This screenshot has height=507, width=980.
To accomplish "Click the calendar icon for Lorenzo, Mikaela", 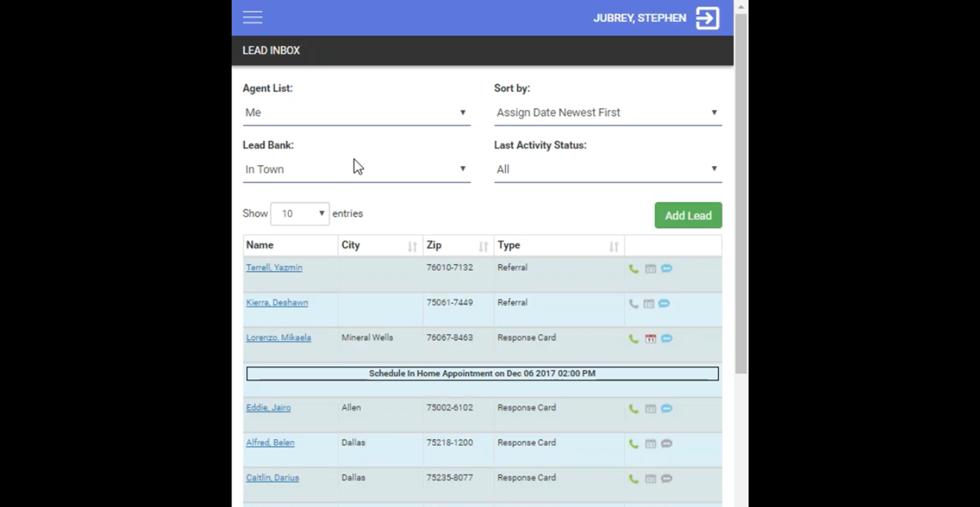I will [650, 339].
